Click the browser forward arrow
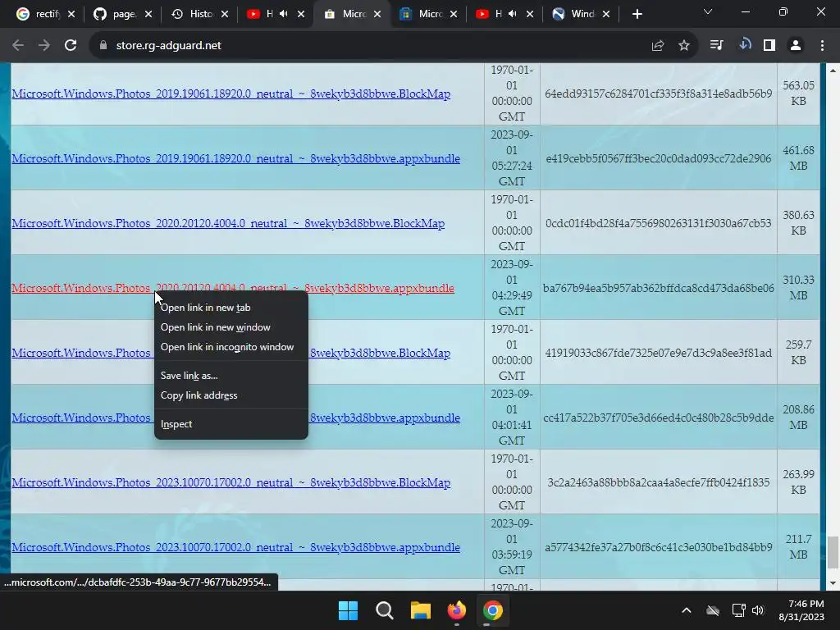840x630 pixels. 44,46
